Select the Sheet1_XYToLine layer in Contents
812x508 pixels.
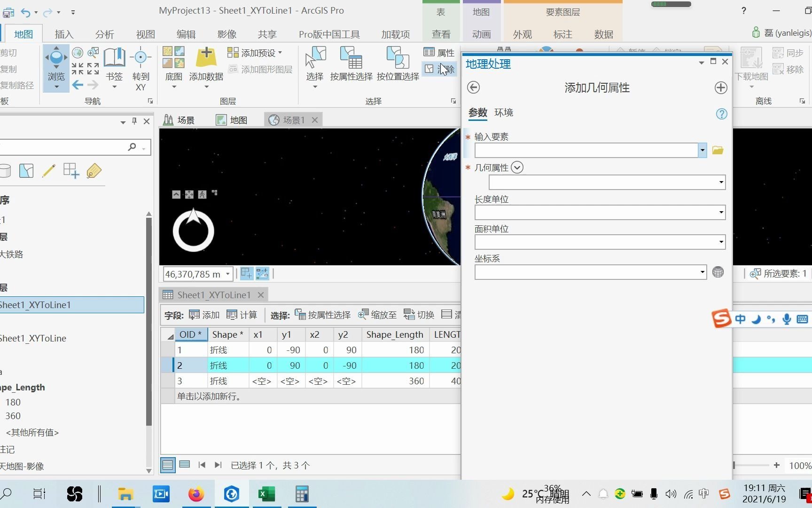33,338
